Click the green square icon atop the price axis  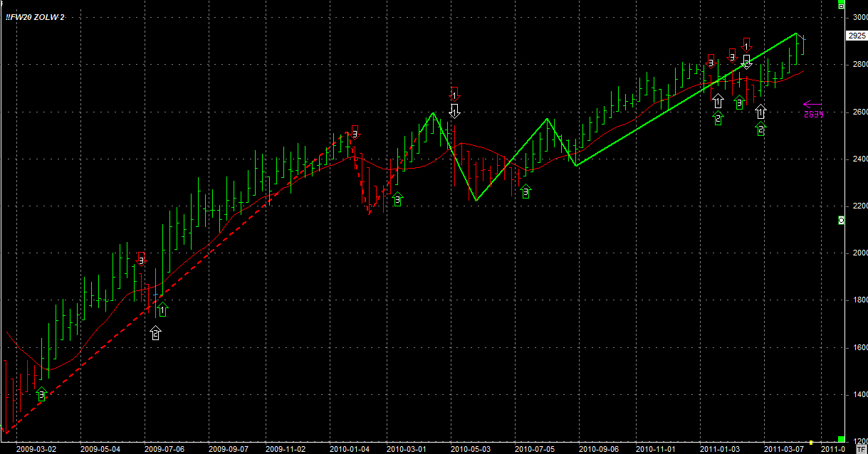click(x=841, y=7)
